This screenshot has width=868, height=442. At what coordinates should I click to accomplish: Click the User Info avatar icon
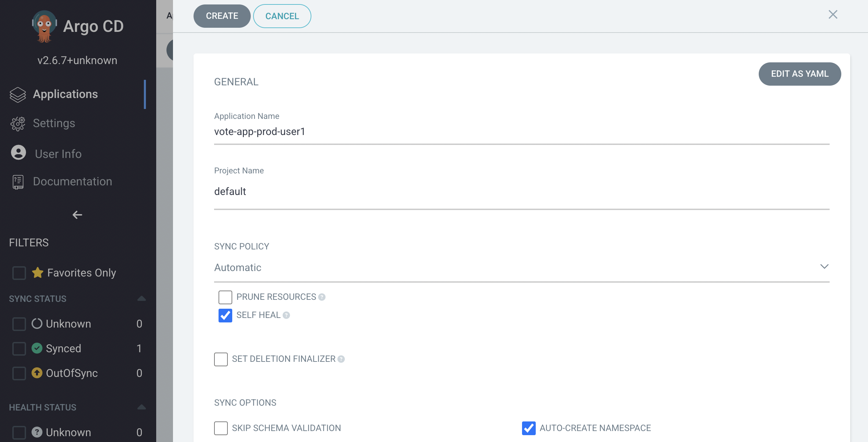click(18, 153)
